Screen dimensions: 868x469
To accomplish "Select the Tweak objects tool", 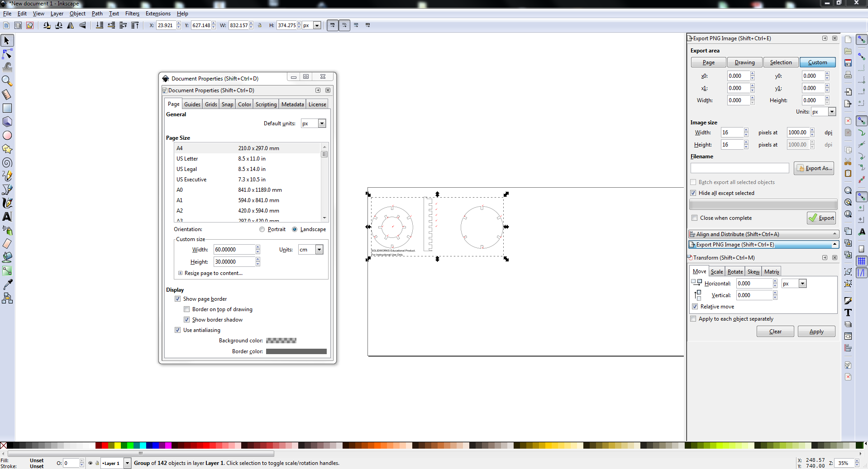I will pos(7,67).
